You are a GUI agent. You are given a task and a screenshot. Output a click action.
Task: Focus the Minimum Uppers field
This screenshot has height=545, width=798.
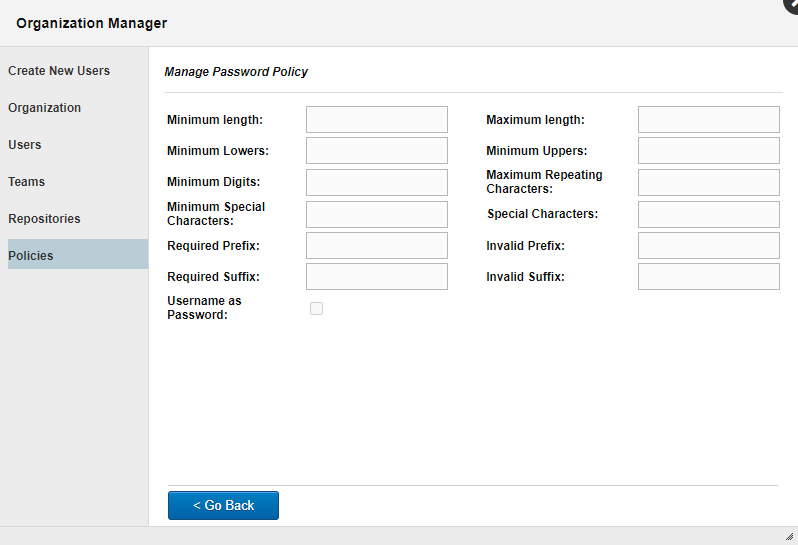tap(708, 151)
